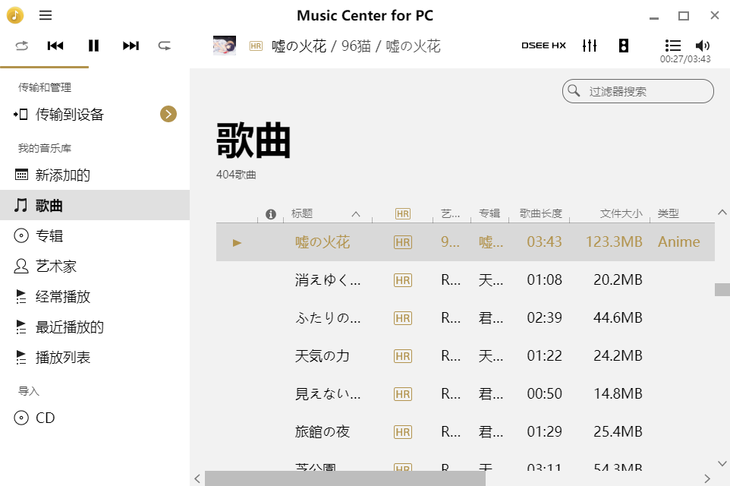
Task: Pause the current song
Action: [x=94, y=46]
